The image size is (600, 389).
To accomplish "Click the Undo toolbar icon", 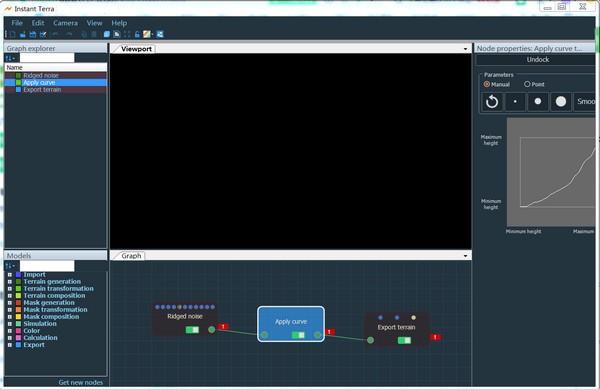I will [55, 34].
